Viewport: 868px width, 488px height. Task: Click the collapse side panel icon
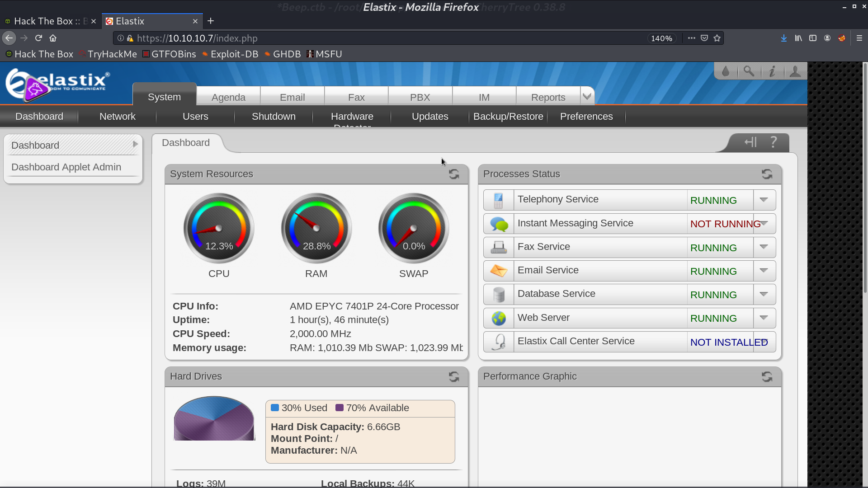tap(750, 142)
